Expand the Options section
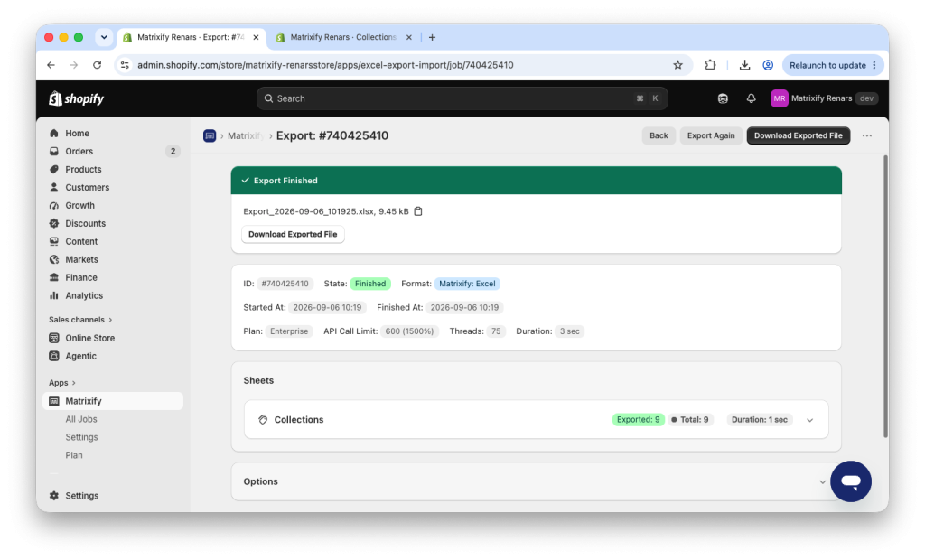The image size is (925, 560). click(x=822, y=482)
